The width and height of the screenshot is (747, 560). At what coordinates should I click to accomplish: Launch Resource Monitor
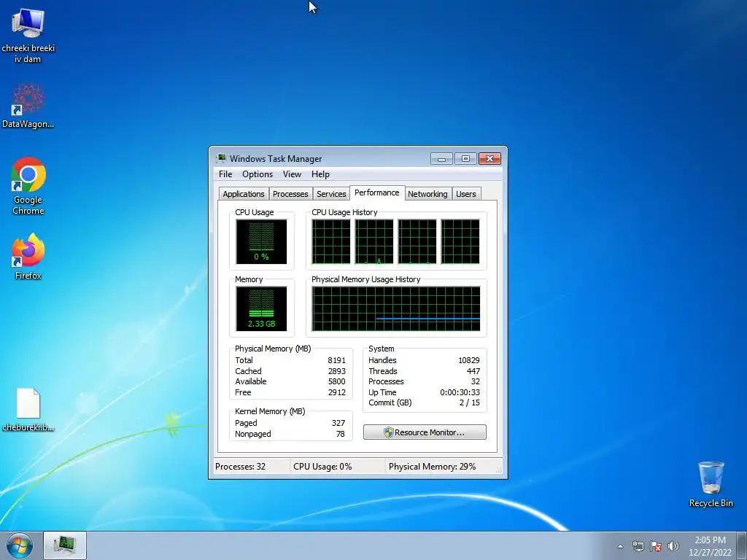pyautogui.click(x=425, y=432)
